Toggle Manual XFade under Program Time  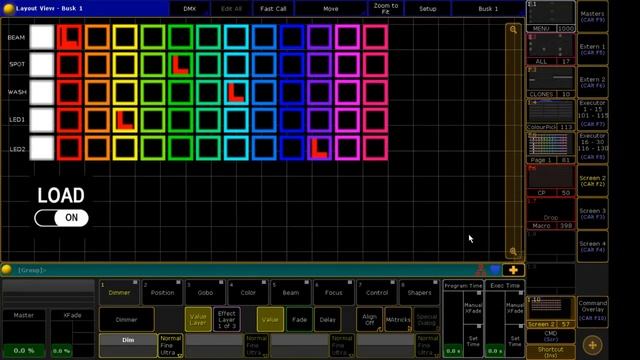click(x=473, y=307)
